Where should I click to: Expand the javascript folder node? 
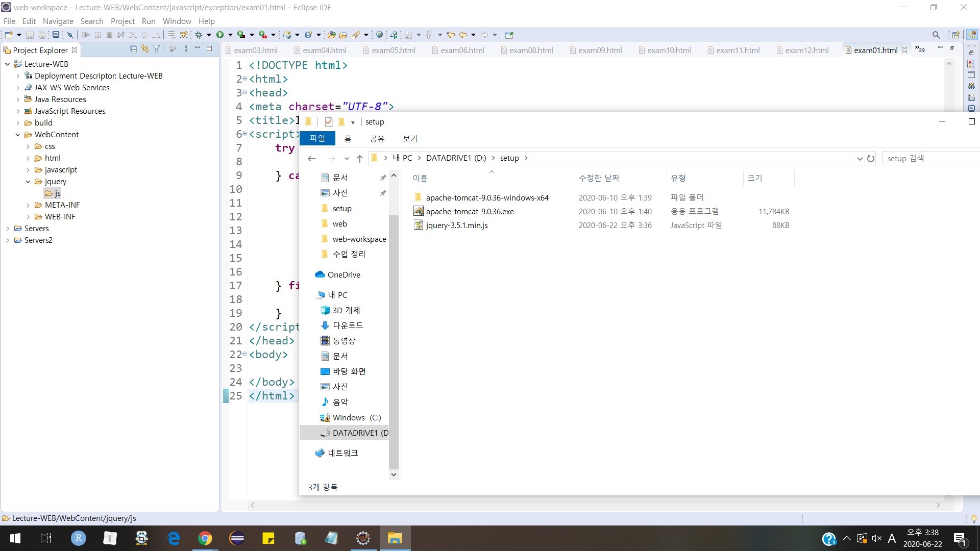(x=28, y=170)
